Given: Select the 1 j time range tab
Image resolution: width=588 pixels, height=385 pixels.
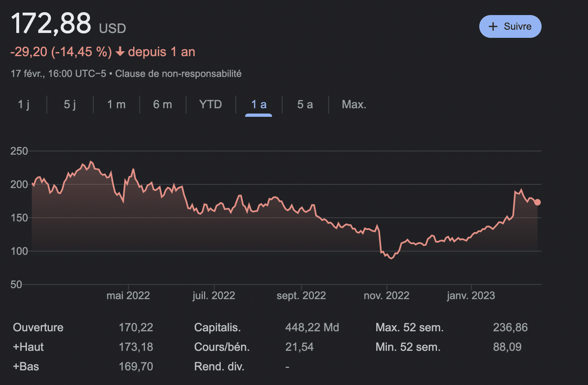Looking at the screenshot, I should click(24, 105).
